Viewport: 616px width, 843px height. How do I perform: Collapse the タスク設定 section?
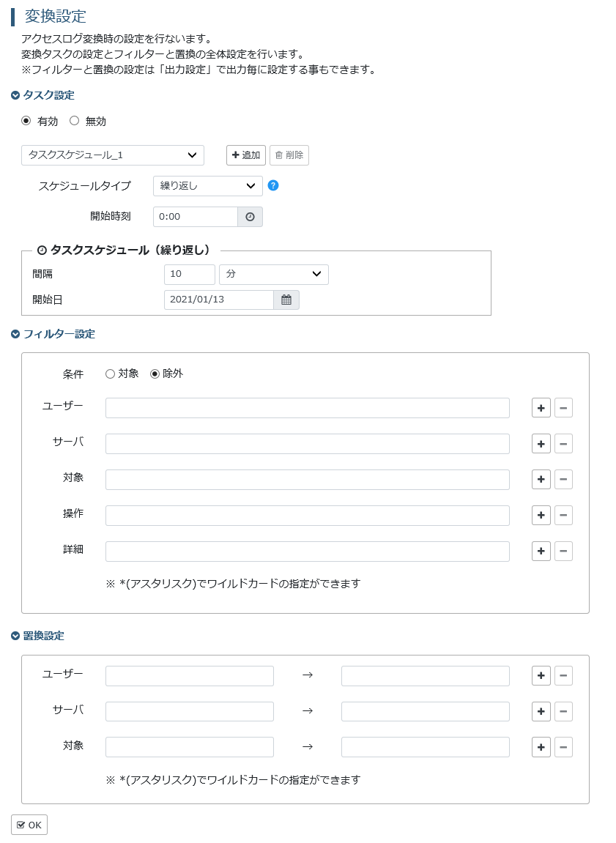coord(43,95)
